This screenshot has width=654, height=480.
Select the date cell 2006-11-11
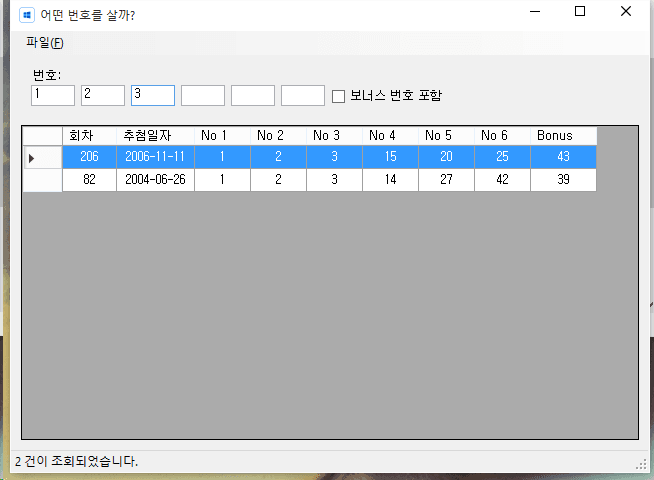155,157
